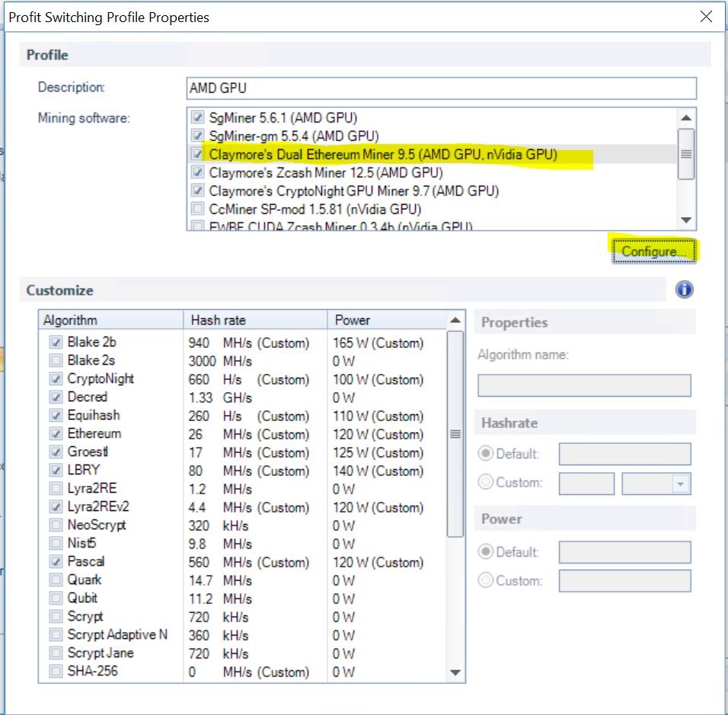Image resolution: width=728 pixels, height=715 pixels.
Task: Click the algorithm list scroll down arrow
Action: pyautogui.click(x=455, y=673)
